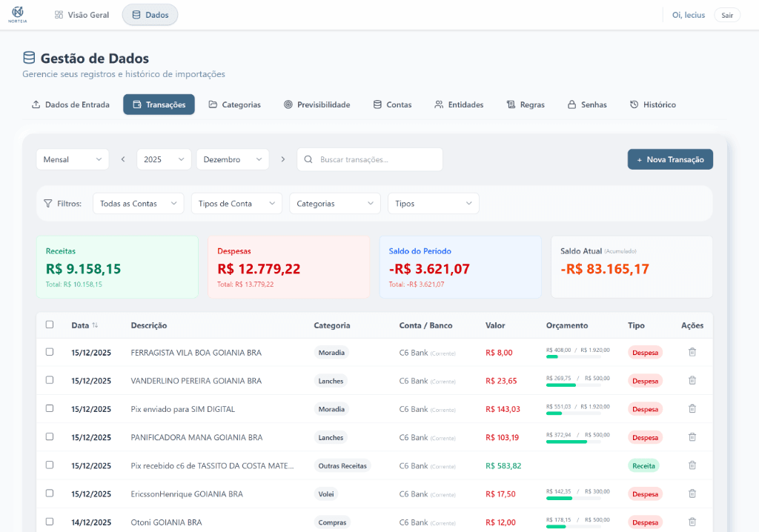Viewport: 759px width, 532px height.
Task: Click the Sair logout button
Action: [726, 15]
